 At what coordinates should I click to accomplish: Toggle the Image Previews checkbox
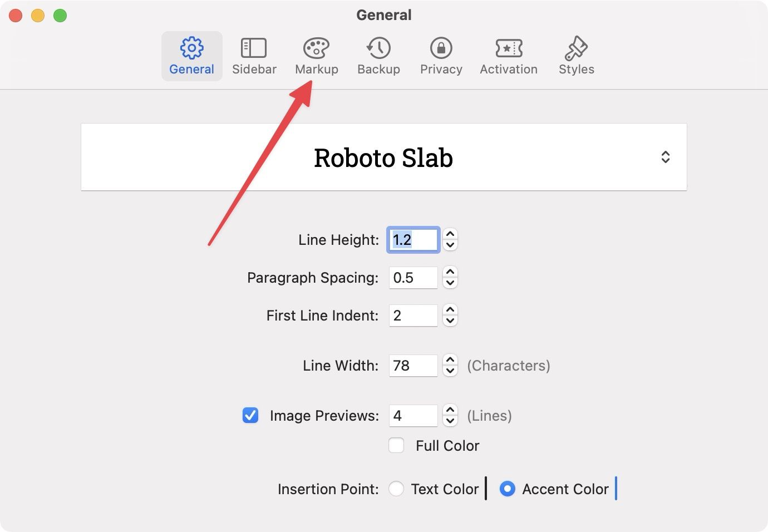250,416
